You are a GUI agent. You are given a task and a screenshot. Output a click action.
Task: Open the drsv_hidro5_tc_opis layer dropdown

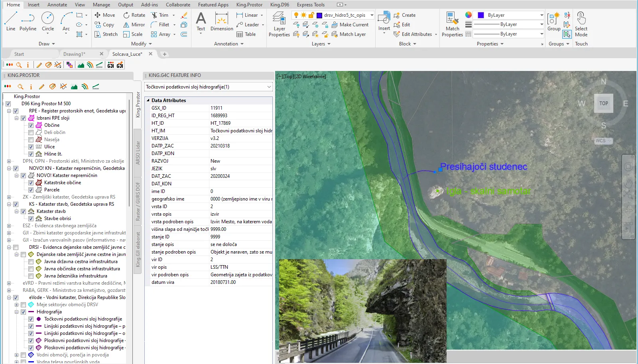[x=372, y=15]
